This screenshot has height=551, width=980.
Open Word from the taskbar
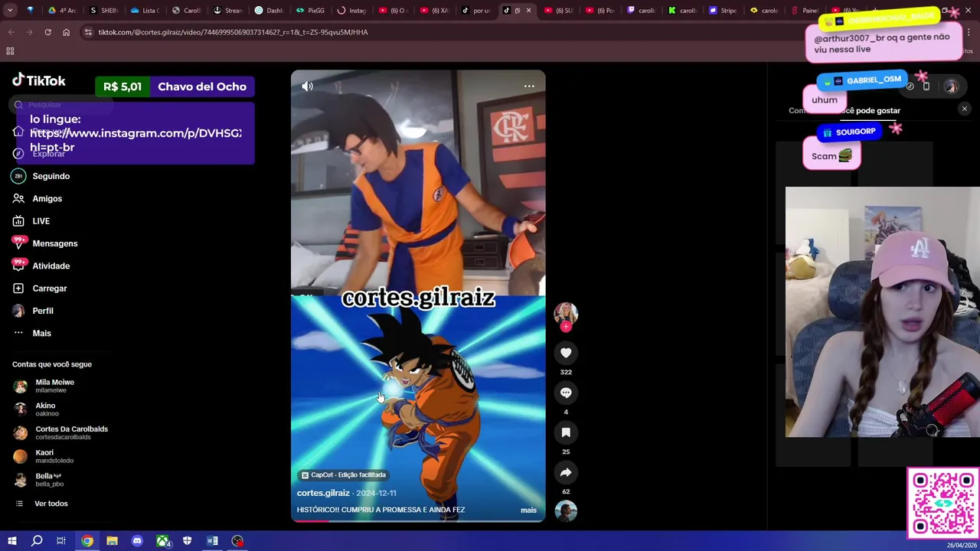tap(212, 541)
